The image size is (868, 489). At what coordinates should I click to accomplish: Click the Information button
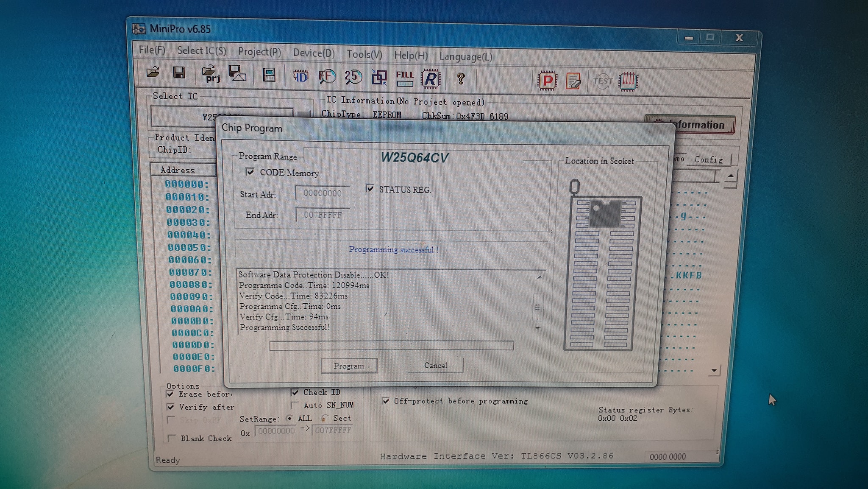pyautogui.click(x=690, y=125)
